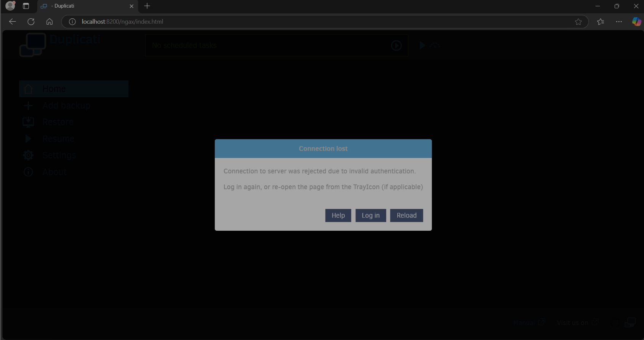Close the Duplicati tab
The image size is (644, 340).
[132, 6]
